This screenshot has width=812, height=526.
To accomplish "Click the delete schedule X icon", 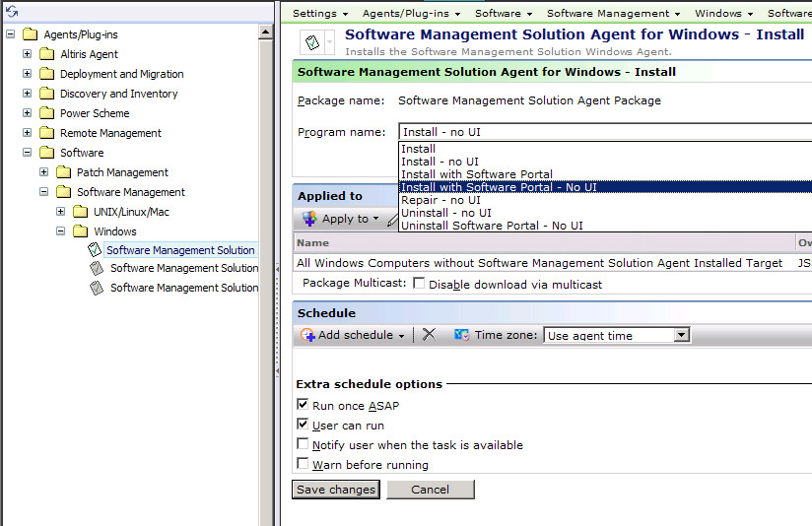I will click(x=429, y=335).
